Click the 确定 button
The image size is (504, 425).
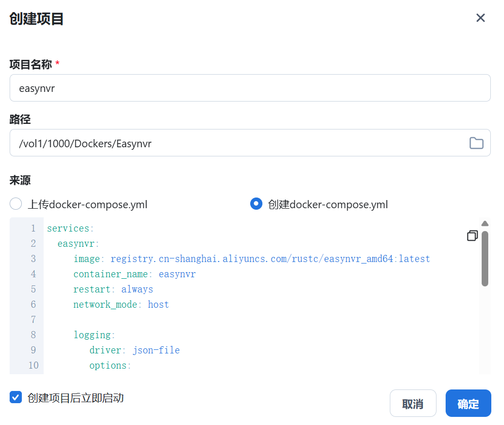(x=468, y=404)
